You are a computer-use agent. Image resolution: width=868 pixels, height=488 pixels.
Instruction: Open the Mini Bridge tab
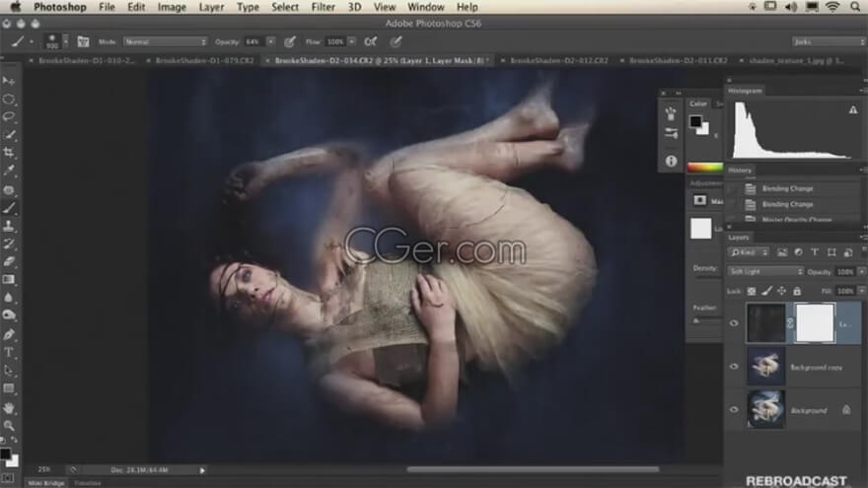[46, 483]
